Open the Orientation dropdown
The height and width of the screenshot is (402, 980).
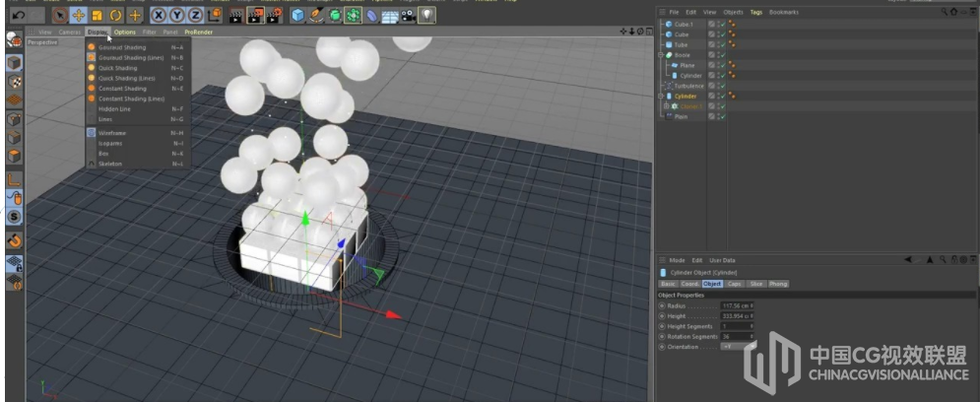coord(737,347)
